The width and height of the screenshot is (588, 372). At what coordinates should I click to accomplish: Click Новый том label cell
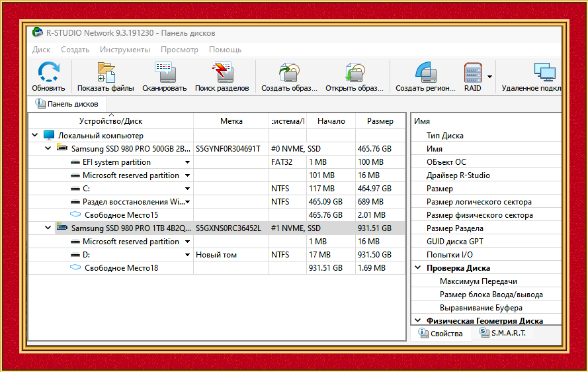coord(231,254)
